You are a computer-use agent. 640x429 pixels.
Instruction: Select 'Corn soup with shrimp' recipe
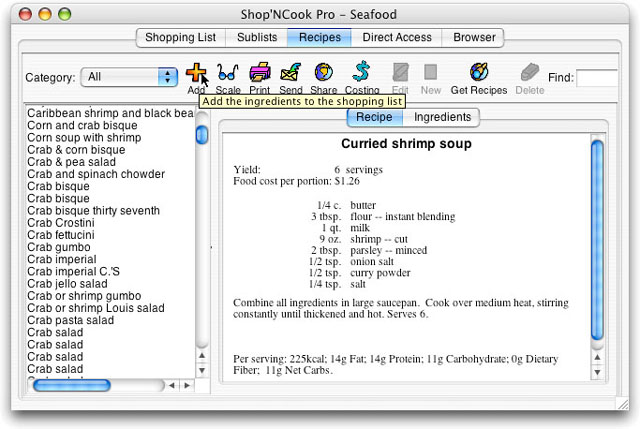point(84,138)
